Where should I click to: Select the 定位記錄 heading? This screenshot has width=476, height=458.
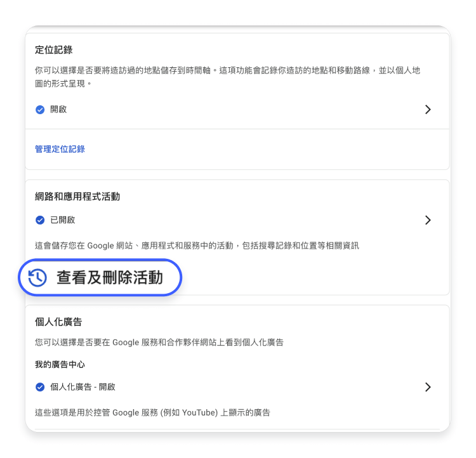(54, 49)
